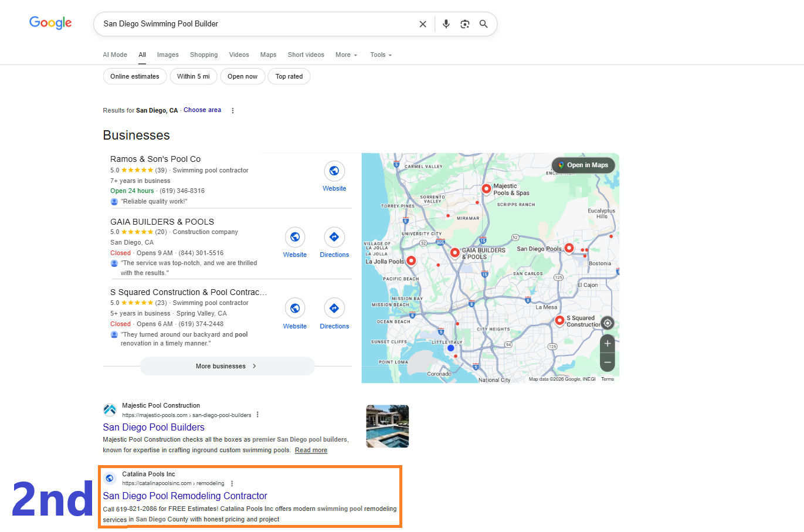804x532 pixels.
Task: Open S Squared Construction website icon
Action: click(x=295, y=308)
